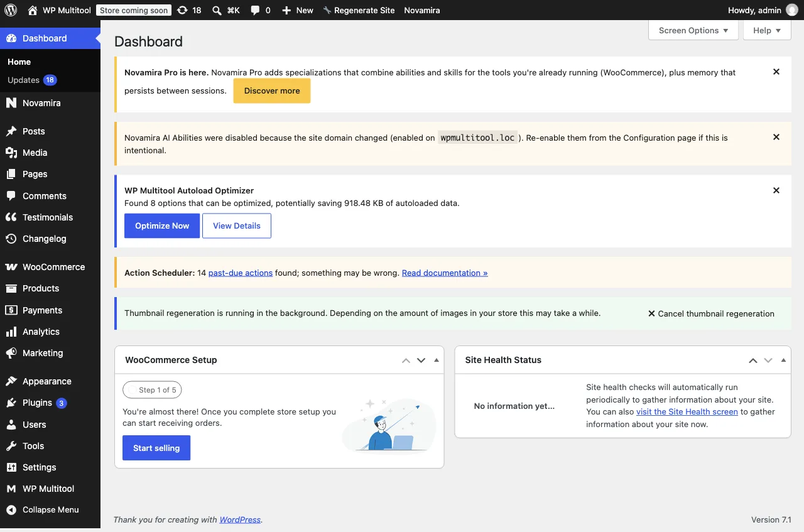
Task: Click the Start selling button
Action: [156, 448]
